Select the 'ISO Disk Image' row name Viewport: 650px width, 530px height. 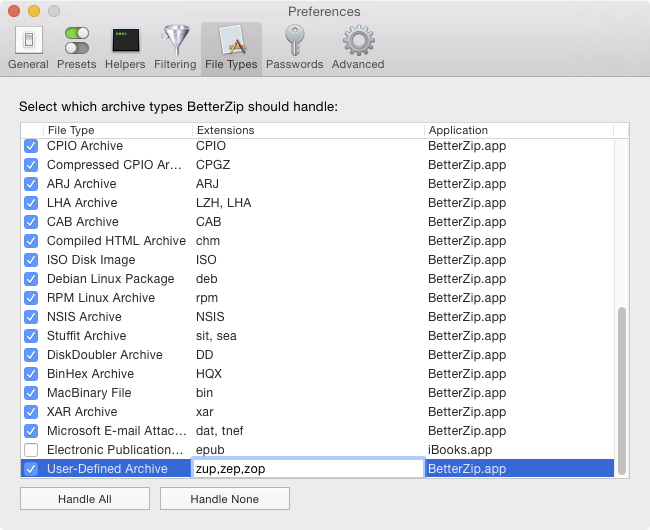click(x=91, y=260)
